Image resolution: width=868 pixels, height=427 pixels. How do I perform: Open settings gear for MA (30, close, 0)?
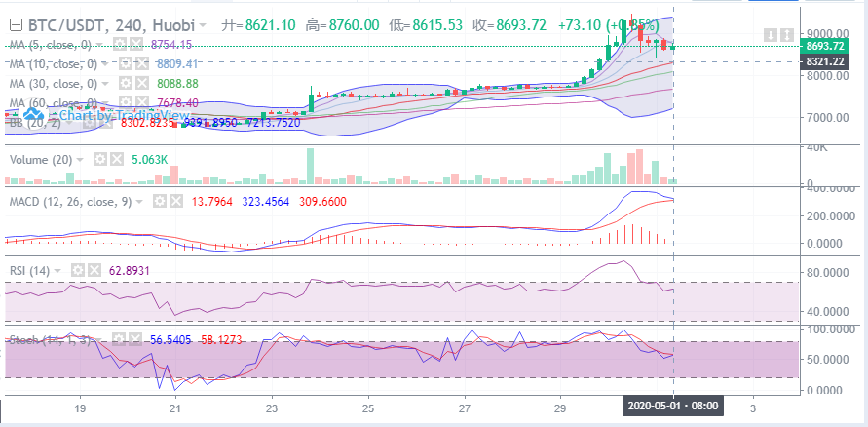click(x=126, y=84)
